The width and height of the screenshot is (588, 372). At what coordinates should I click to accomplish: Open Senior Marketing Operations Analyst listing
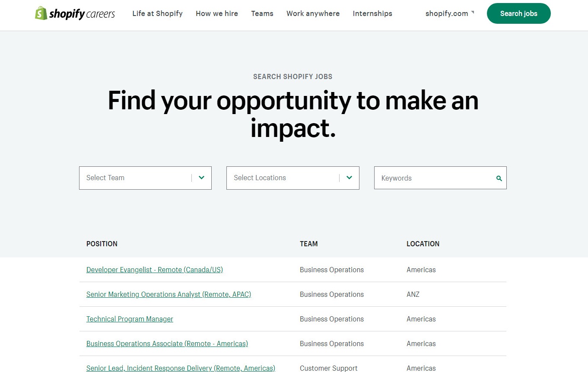pyautogui.click(x=168, y=294)
